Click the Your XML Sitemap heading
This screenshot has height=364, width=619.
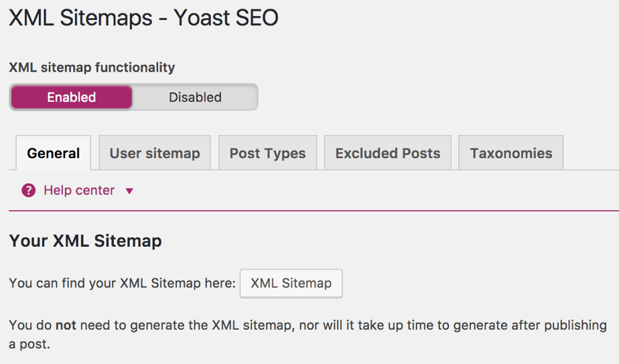coord(85,241)
